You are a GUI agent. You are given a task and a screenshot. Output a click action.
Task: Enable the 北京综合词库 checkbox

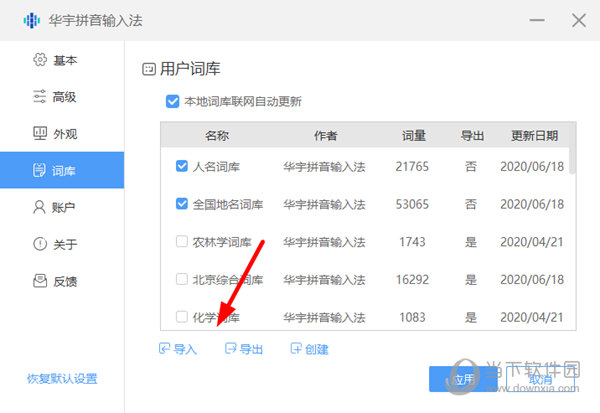(181, 279)
